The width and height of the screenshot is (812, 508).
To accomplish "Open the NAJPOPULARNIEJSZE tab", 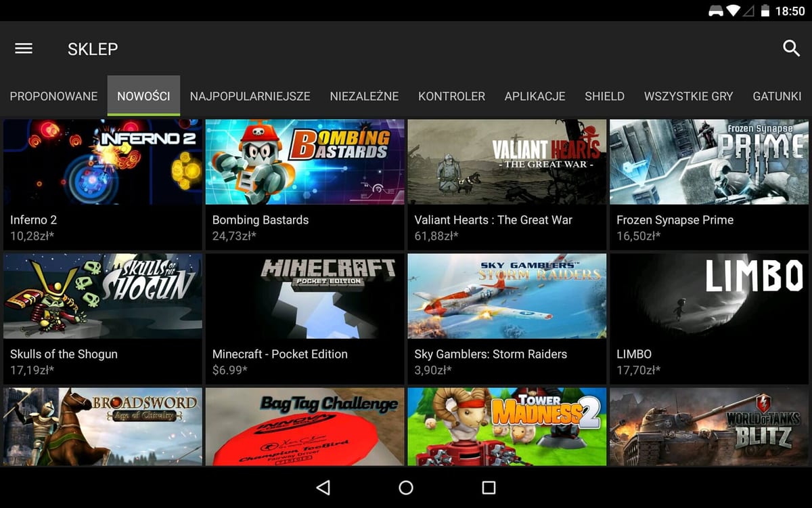I will 250,96.
